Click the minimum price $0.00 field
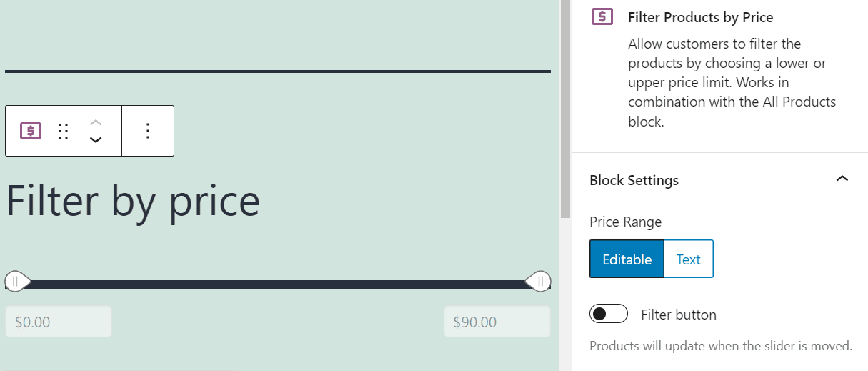The image size is (868, 371). [59, 322]
